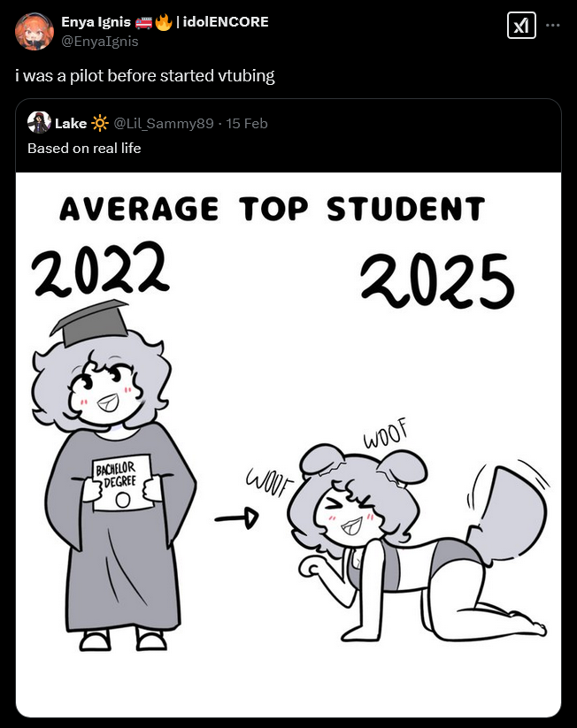
Task: Click the "AVERAGE TOP STUDENT" image heading
Action: [272, 210]
